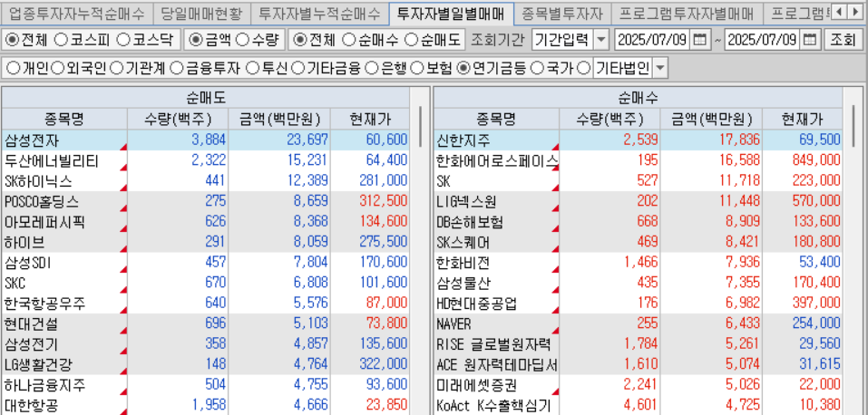This screenshot has height=415, width=868.
Task: Select the 순매도 filter radio button
Action: coord(411,40)
